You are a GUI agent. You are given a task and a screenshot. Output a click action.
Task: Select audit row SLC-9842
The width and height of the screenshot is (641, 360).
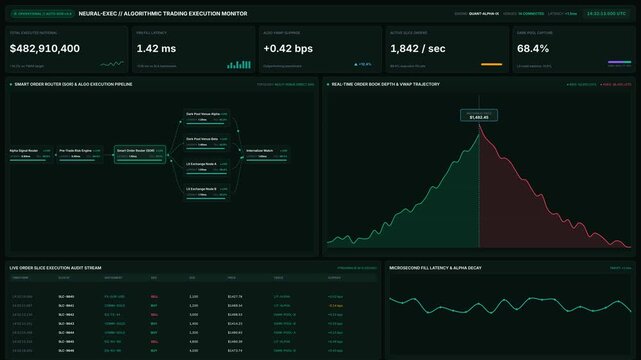(x=193, y=315)
